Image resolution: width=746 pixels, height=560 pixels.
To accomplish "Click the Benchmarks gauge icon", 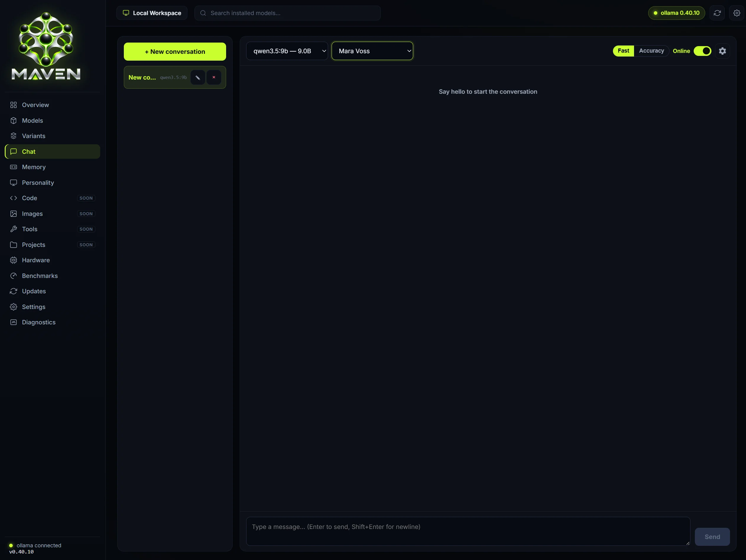I will [x=14, y=276].
